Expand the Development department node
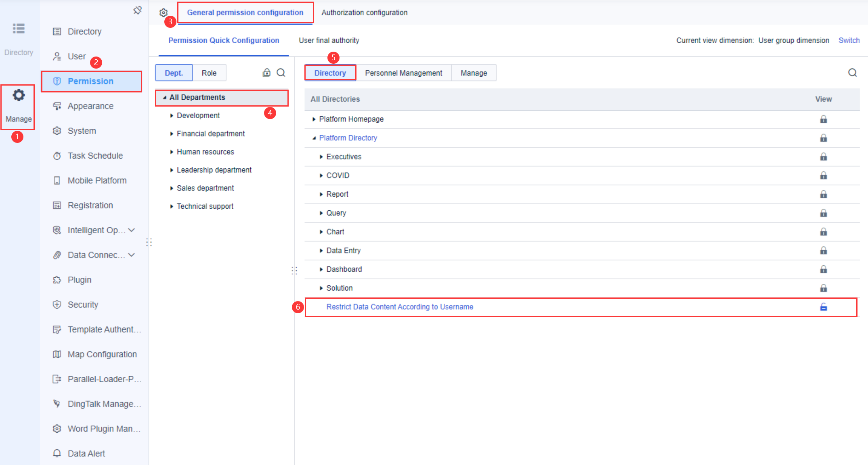 point(172,115)
